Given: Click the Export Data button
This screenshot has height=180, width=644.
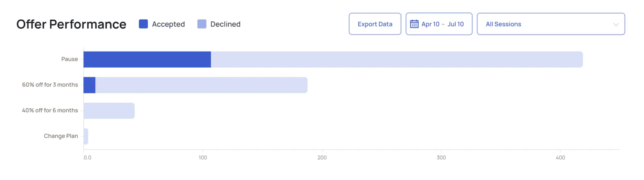Looking at the screenshot, I should (375, 24).
